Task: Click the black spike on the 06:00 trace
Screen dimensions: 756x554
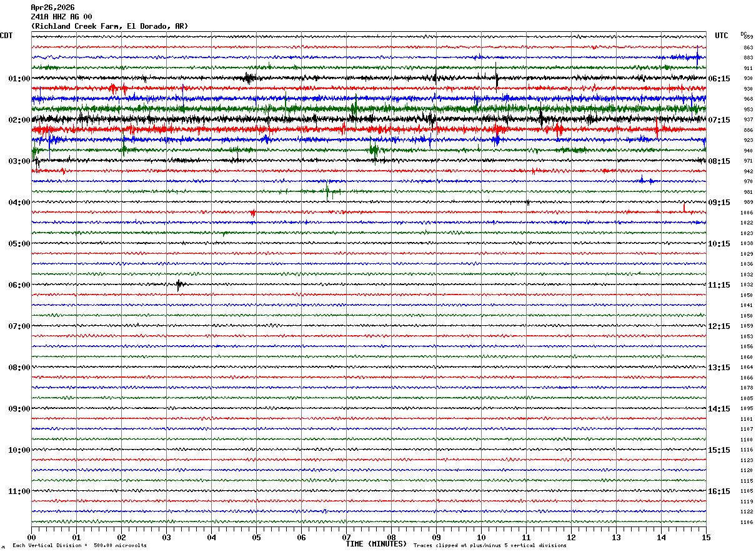Action: (179, 285)
